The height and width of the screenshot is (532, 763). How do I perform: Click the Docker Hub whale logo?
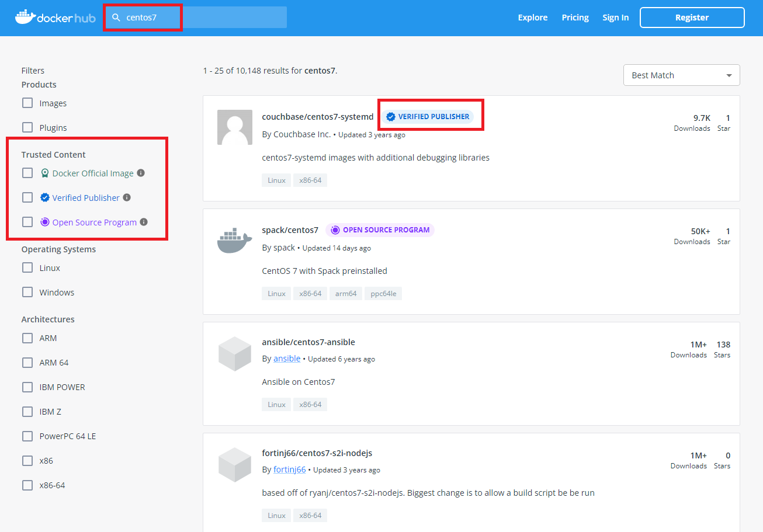[x=55, y=17]
